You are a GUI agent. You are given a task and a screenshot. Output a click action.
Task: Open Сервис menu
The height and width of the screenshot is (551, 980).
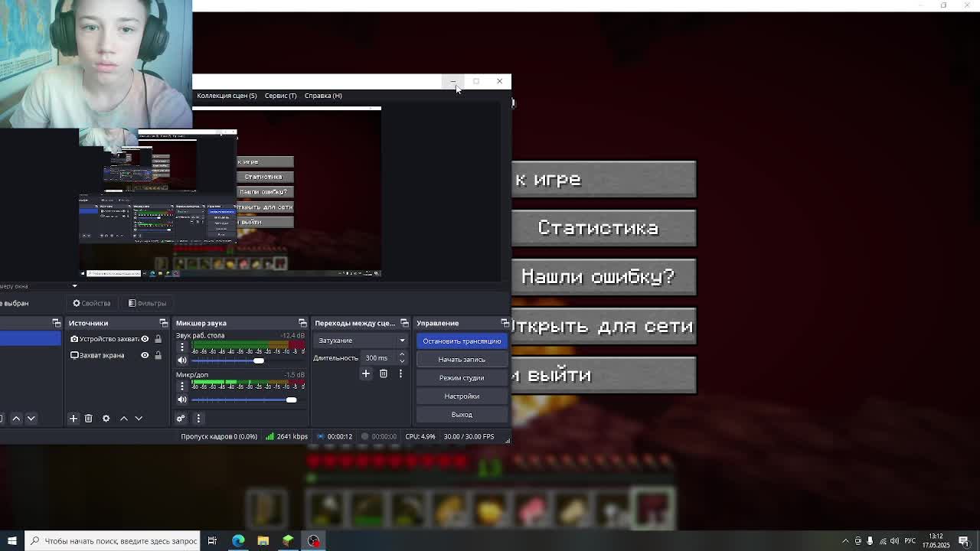[x=280, y=96]
